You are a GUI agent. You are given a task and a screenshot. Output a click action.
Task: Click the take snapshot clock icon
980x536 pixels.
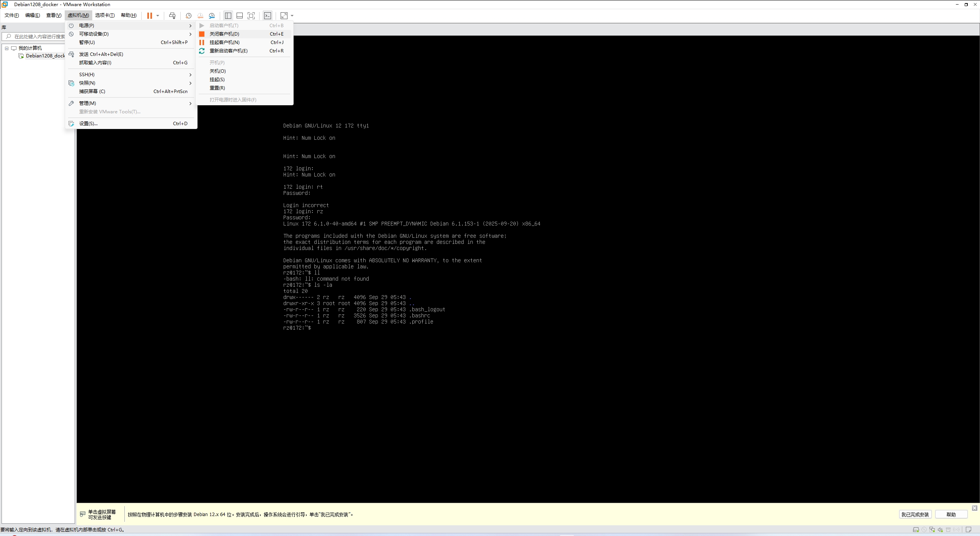point(188,16)
